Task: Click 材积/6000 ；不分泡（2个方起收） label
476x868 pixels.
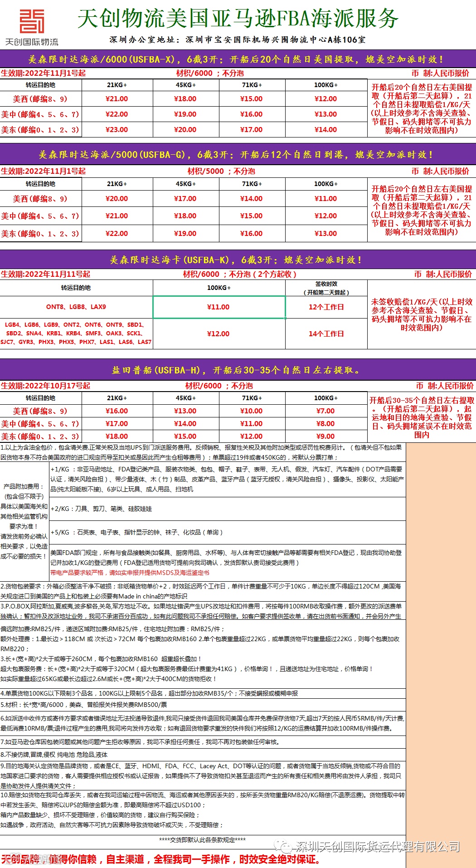Action: click(240, 274)
